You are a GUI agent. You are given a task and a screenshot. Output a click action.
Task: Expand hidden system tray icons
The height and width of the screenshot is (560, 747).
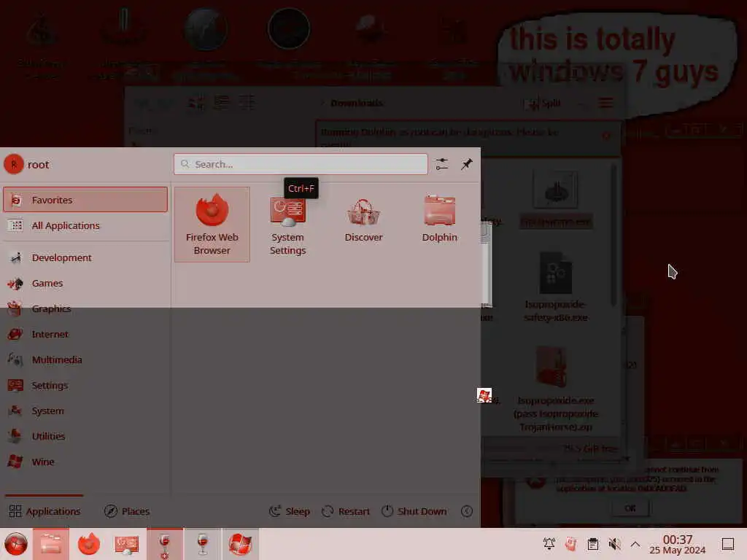coord(635,543)
